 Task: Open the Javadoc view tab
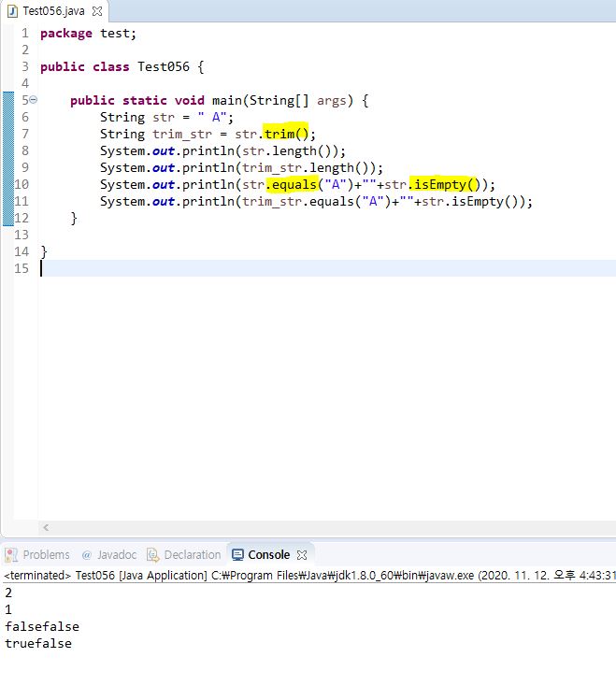[x=109, y=554]
